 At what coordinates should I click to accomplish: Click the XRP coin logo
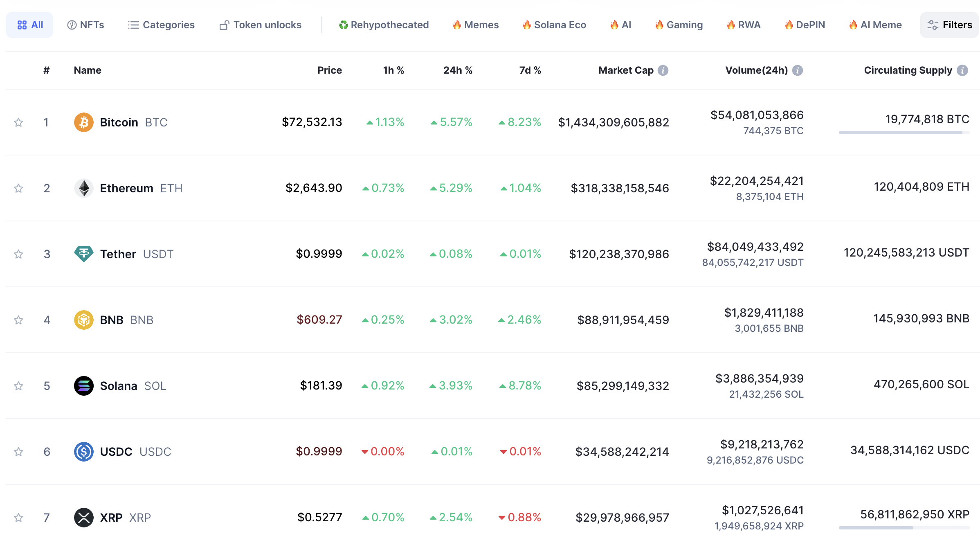tap(84, 518)
